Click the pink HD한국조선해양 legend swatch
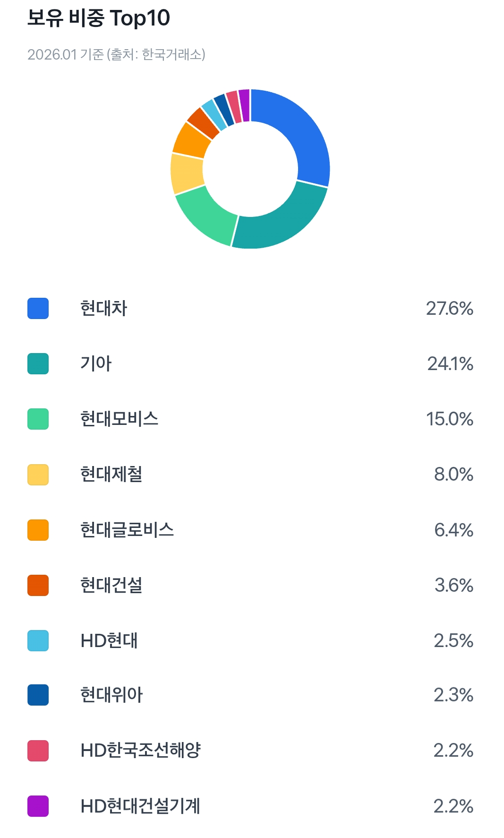This screenshot has width=504, height=838. (x=38, y=751)
